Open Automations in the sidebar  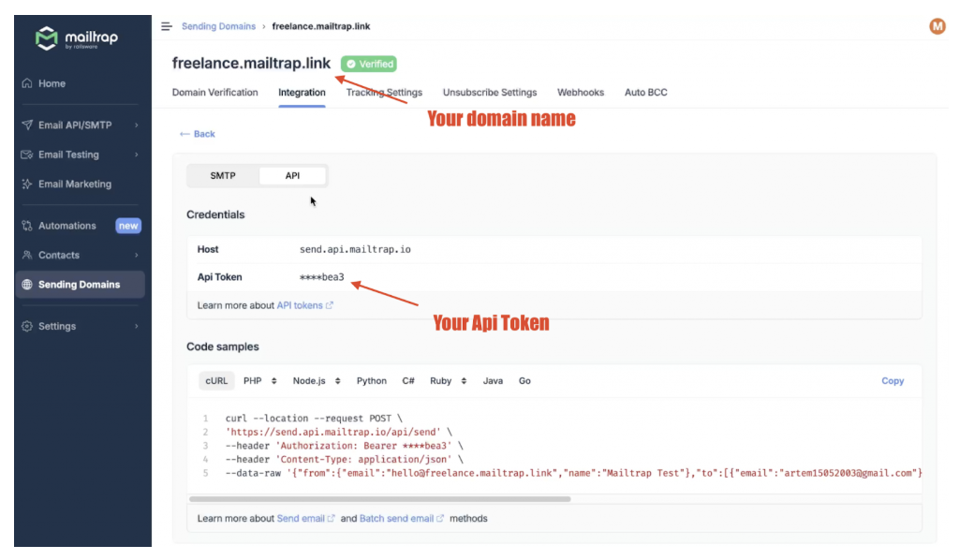tap(66, 226)
